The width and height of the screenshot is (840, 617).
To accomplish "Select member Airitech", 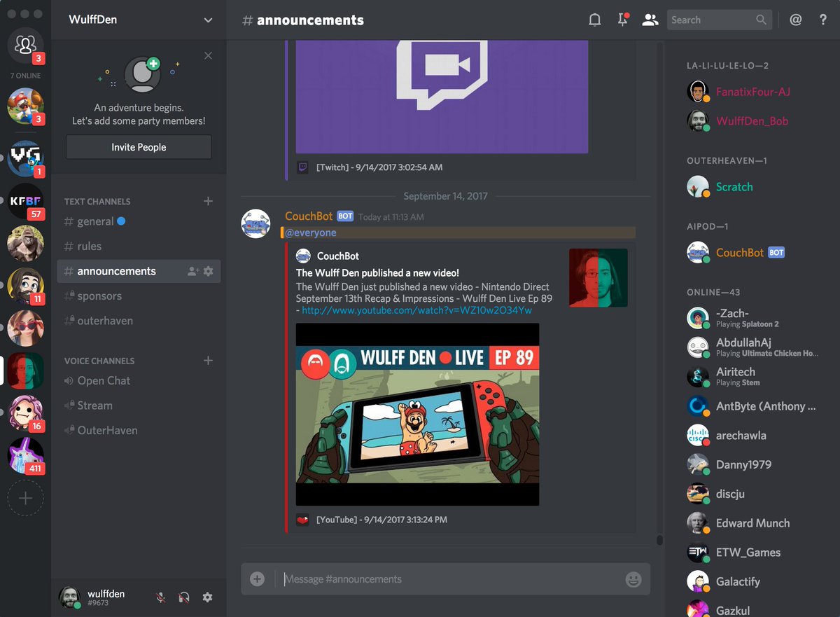I will (748, 377).
